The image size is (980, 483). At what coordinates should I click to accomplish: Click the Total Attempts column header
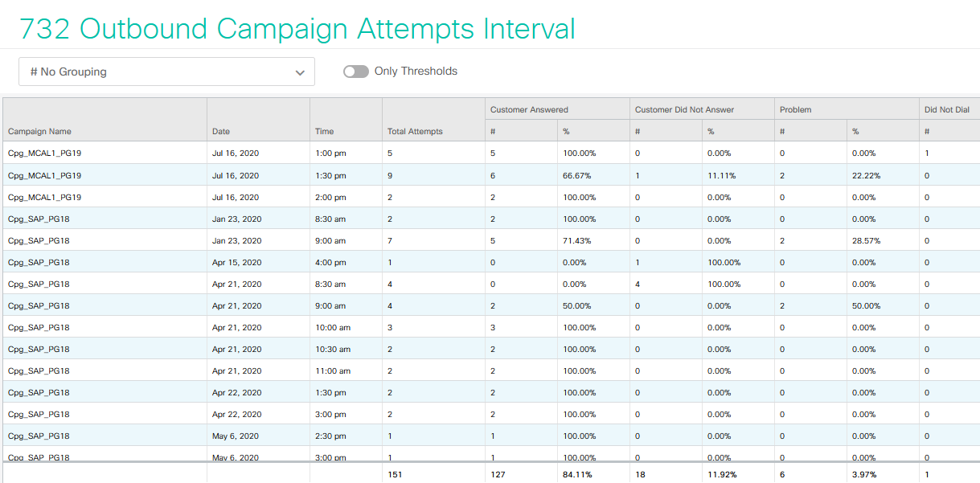[415, 131]
